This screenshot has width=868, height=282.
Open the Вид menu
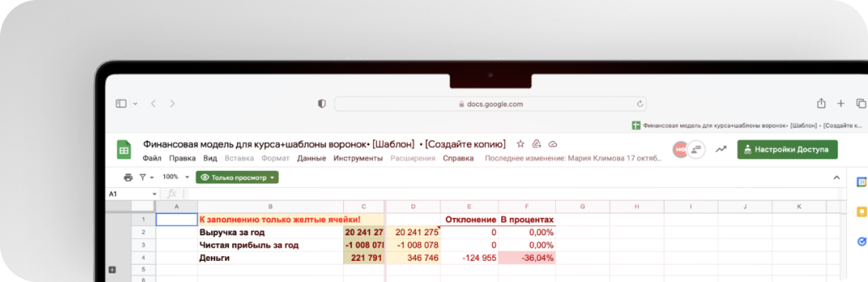[210, 158]
